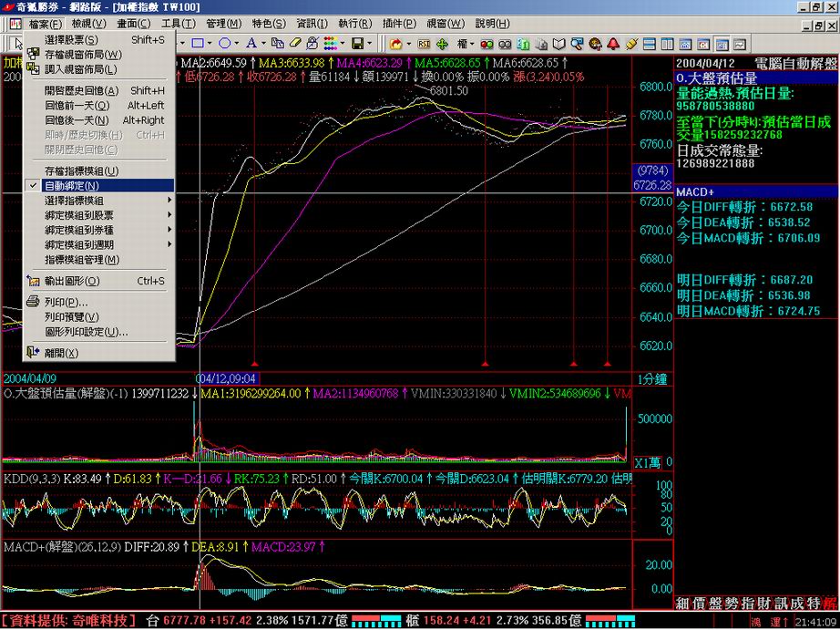Select the text annotation 'A' tool
This screenshot has height=630, width=840.
pyautogui.click(x=251, y=43)
